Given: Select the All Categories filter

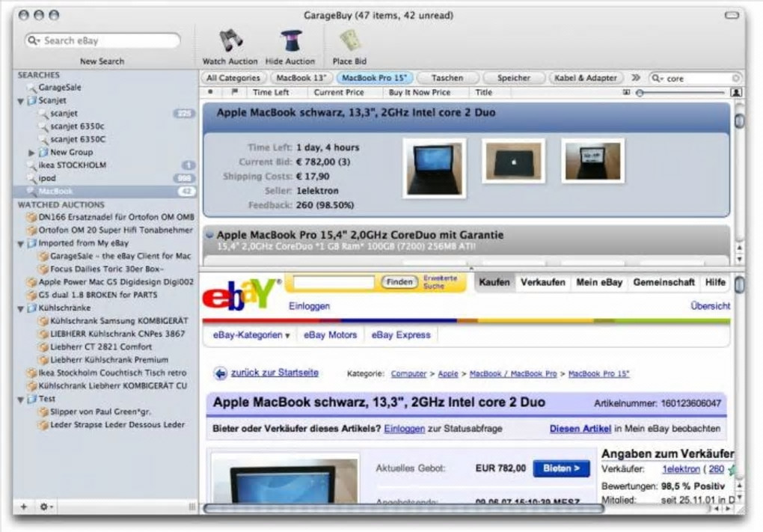Looking at the screenshot, I should (x=233, y=78).
